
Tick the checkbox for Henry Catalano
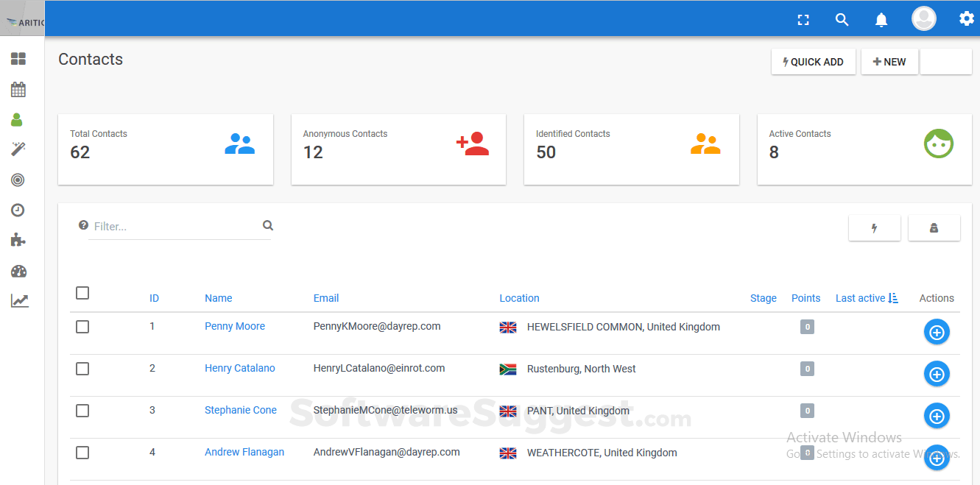pyautogui.click(x=82, y=369)
